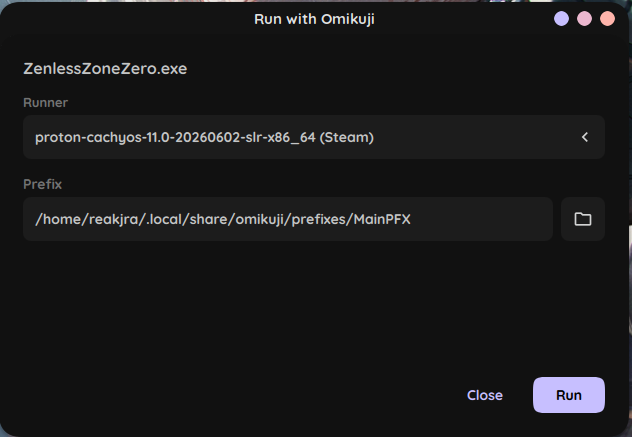Click the (Steam) label in the runner selector
This screenshot has width=632, height=437.
[347, 137]
